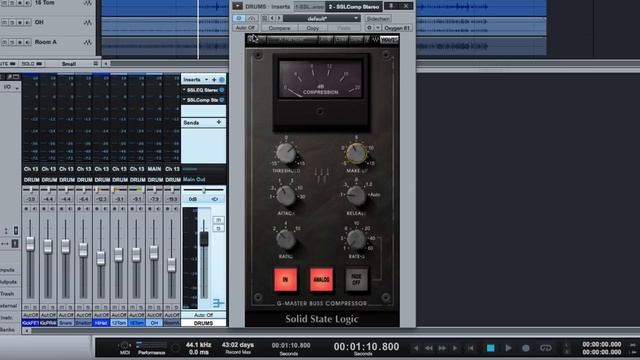
Task: Open the MIDI monitor icon in transport
Action: [124, 345]
